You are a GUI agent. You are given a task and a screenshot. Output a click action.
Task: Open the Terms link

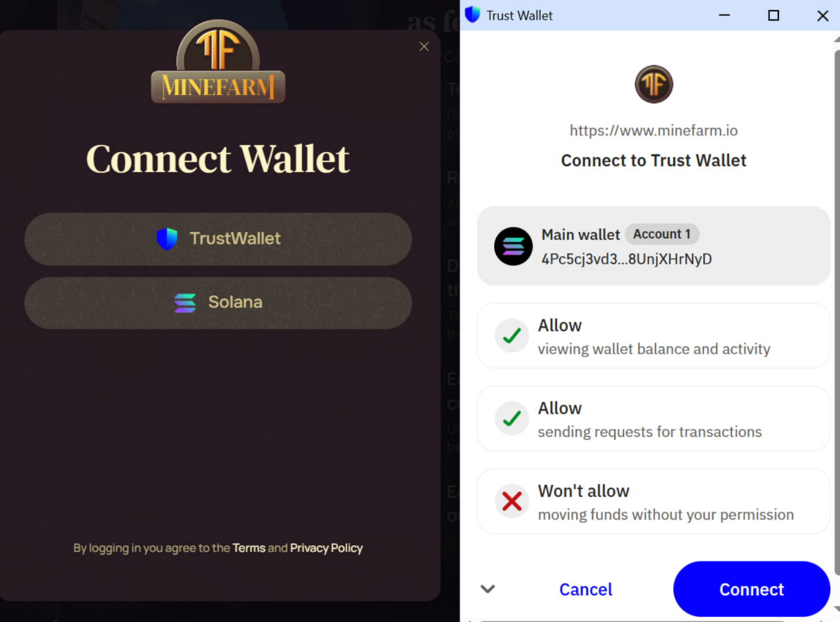(x=249, y=548)
